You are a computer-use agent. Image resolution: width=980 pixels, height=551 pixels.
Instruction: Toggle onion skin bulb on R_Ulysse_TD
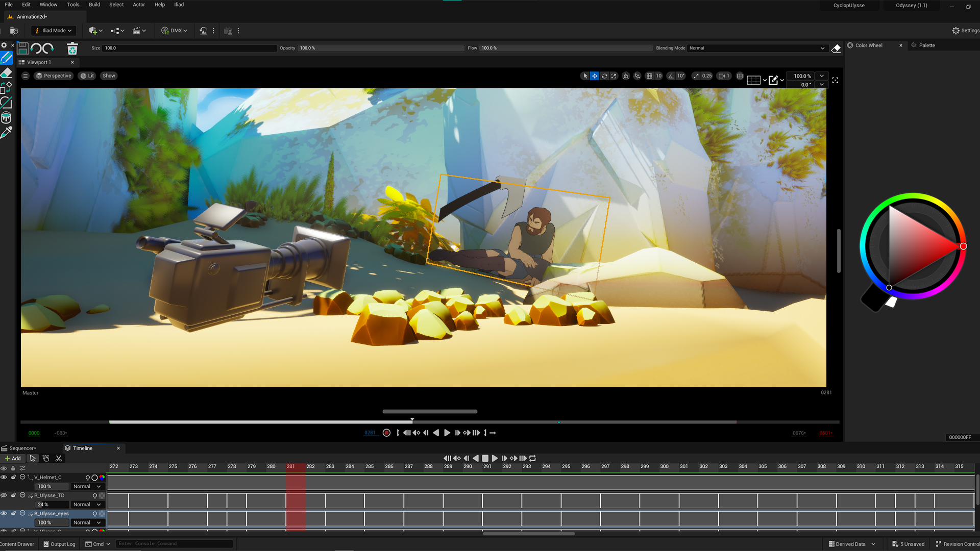[94, 496]
